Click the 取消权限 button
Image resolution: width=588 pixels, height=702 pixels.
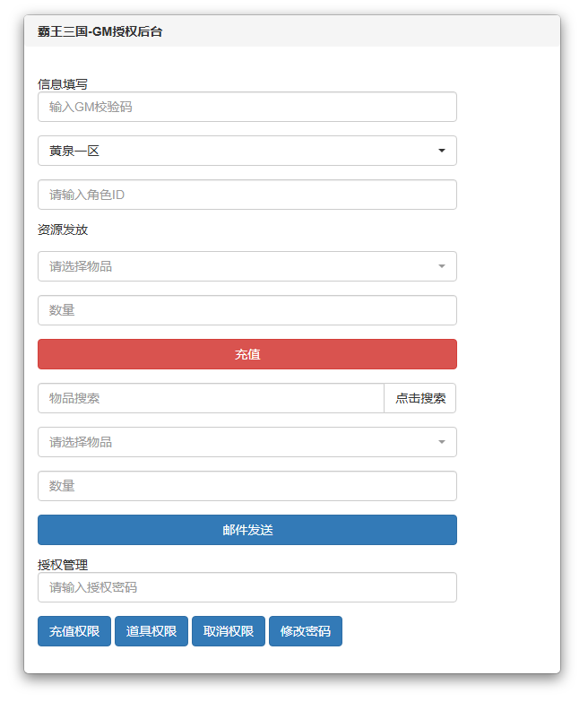point(229,631)
